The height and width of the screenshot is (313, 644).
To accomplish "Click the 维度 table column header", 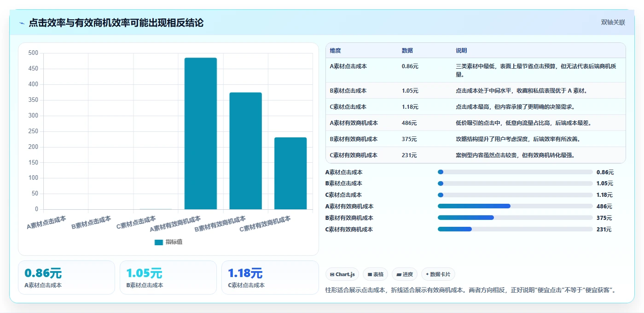I will (x=335, y=51).
